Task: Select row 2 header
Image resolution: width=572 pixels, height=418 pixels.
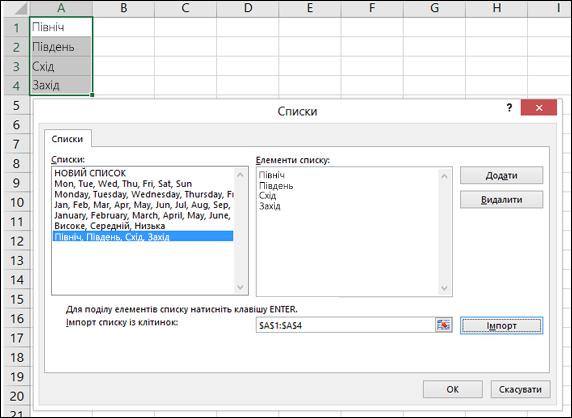Action: coord(16,47)
